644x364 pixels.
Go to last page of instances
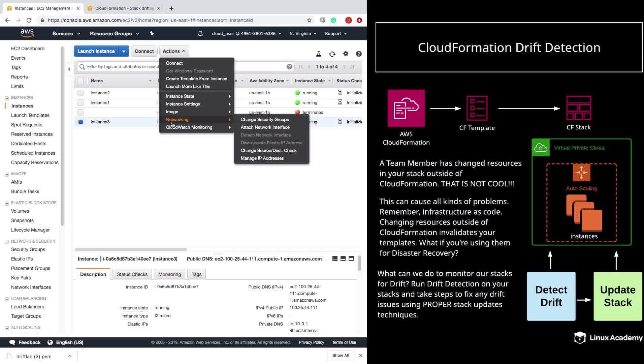pyautogui.click(x=352, y=67)
